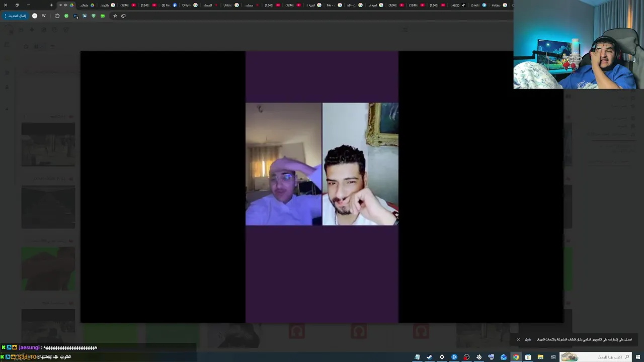
Task: Open the notepad-style app in taskbar
Action: 417,357
